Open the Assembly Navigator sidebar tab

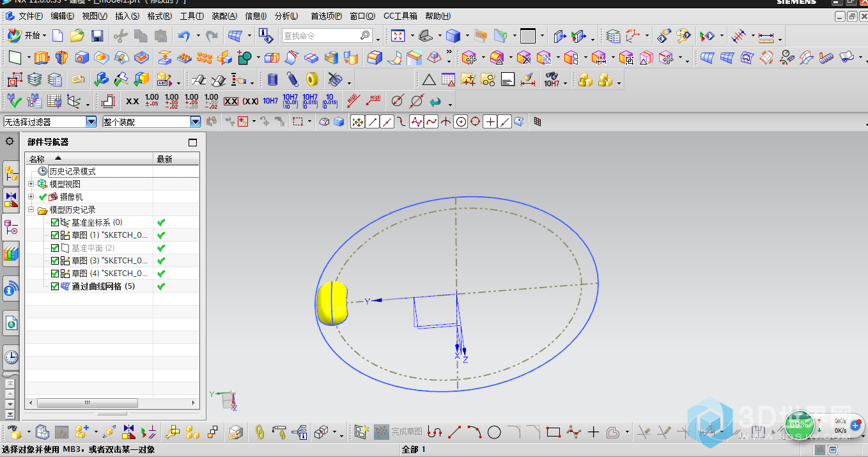[11, 172]
